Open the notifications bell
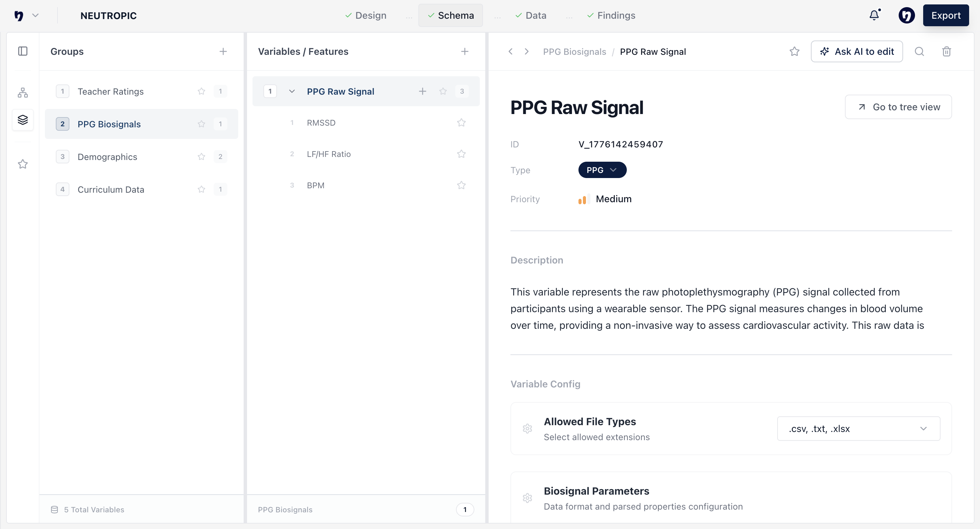980x529 pixels. click(x=874, y=15)
